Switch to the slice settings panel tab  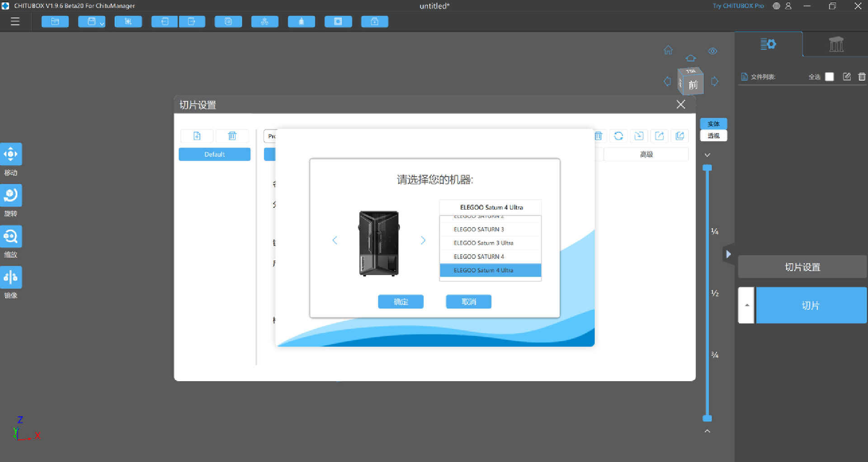click(x=769, y=44)
